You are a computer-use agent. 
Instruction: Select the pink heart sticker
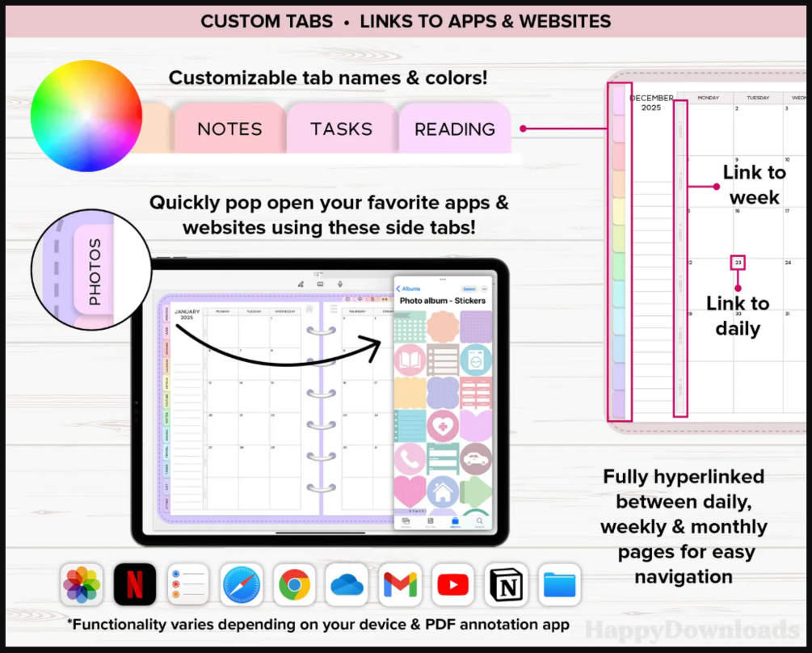(x=410, y=492)
